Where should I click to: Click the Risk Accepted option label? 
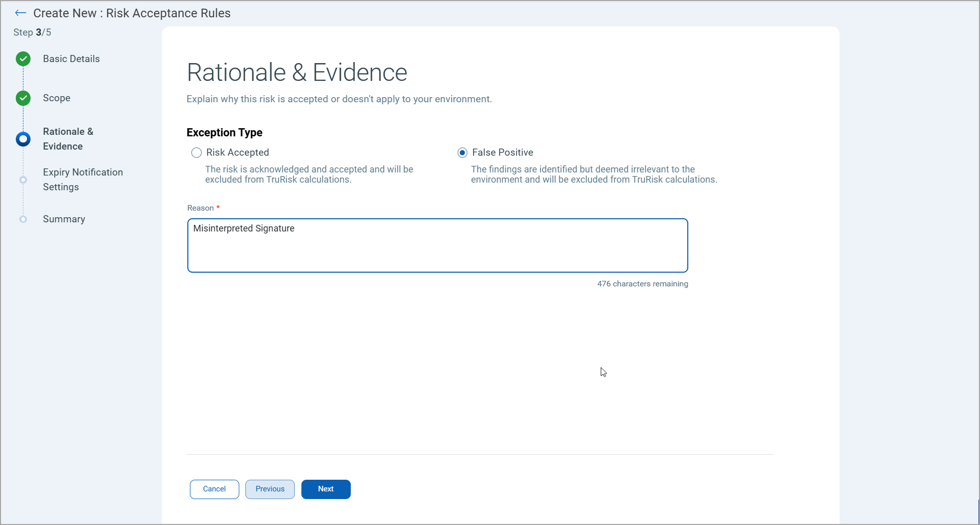click(x=237, y=153)
